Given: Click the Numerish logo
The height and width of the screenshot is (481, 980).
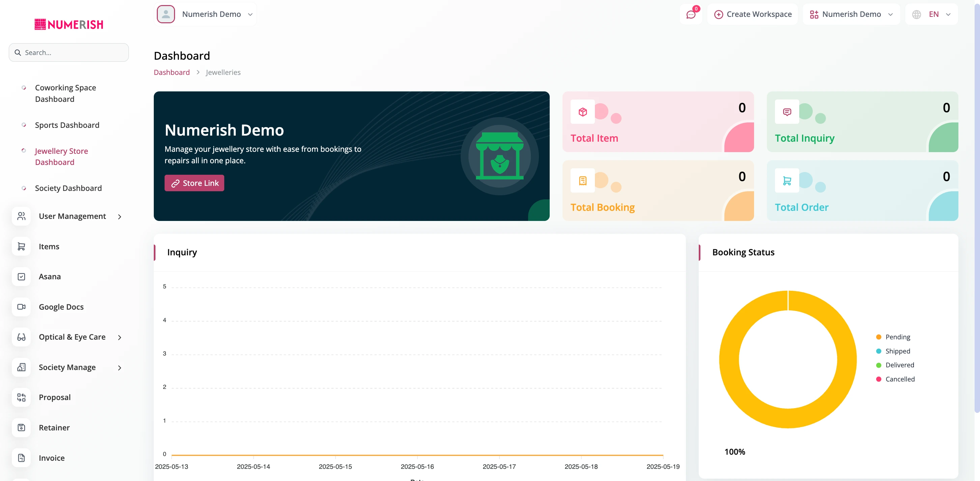Looking at the screenshot, I should pos(69,24).
